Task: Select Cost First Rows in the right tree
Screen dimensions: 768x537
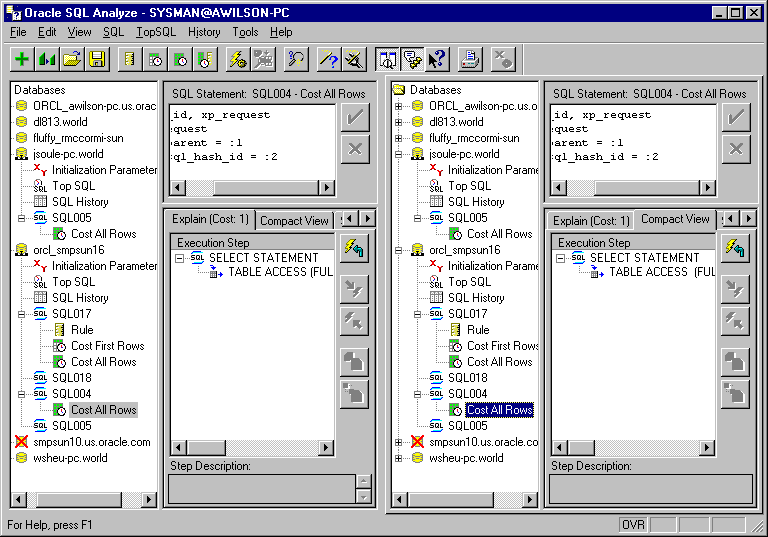Action: (x=502, y=346)
